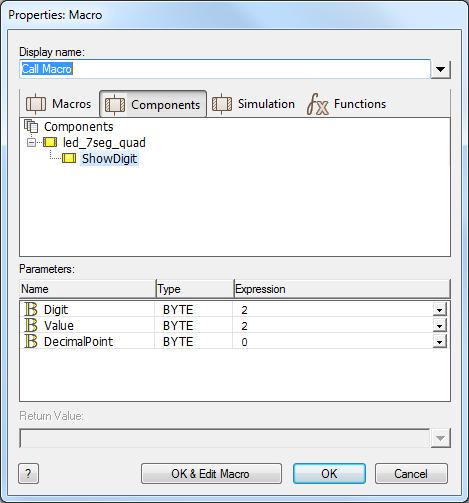Click the question mark help button

point(28,473)
